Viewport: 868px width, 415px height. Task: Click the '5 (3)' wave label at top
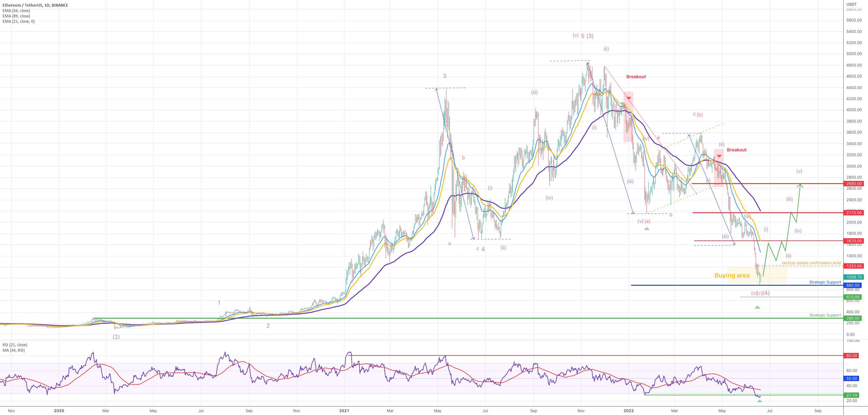click(x=587, y=36)
